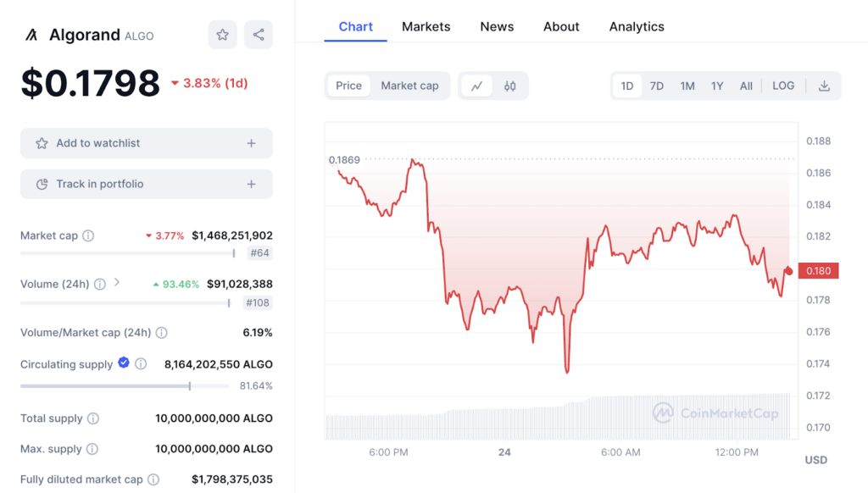Open the Analytics tab
Image resolution: width=868 pixels, height=493 pixels.
click(637, 26)
